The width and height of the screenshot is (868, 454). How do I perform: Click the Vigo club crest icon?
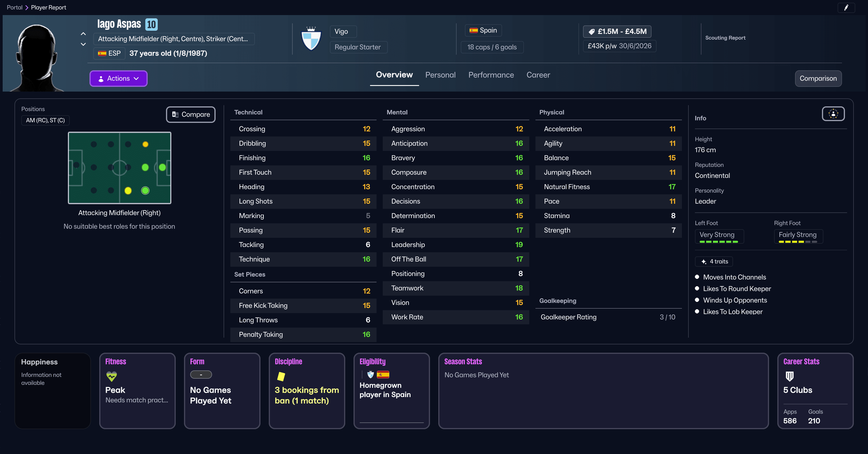[x=311, y=39]
